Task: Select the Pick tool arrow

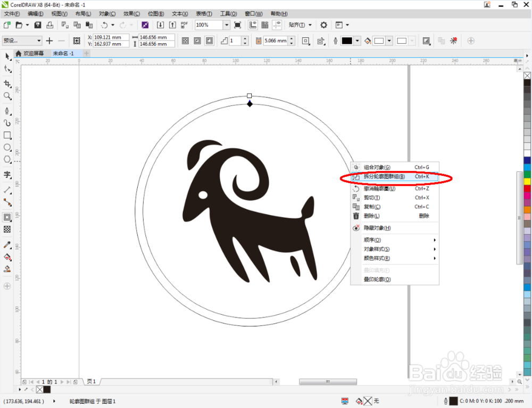Action: pos(7,56)
